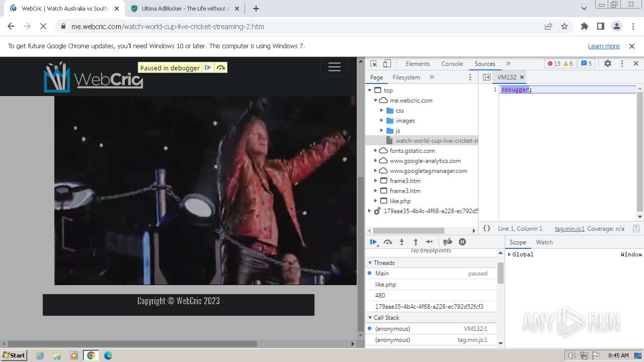The width and height of the screenshot is (644, 362).
Task: Step out of current function
Action: (416, 242)
